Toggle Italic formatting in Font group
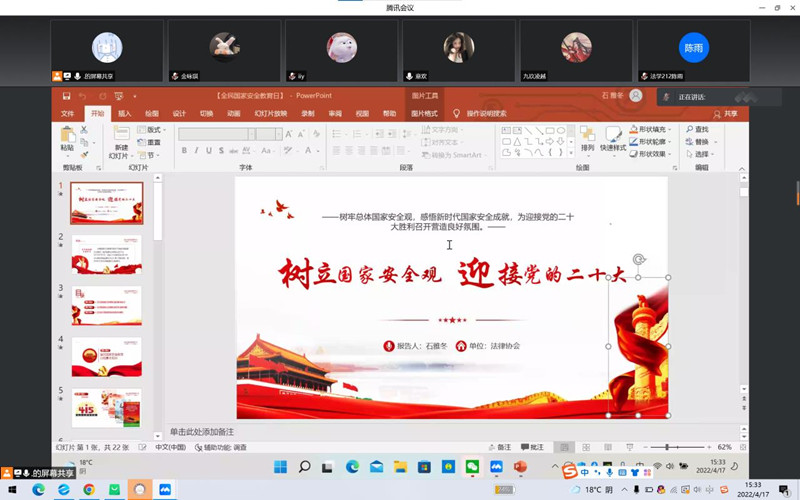This screenshot has width=800, height=500. (197, 151)
